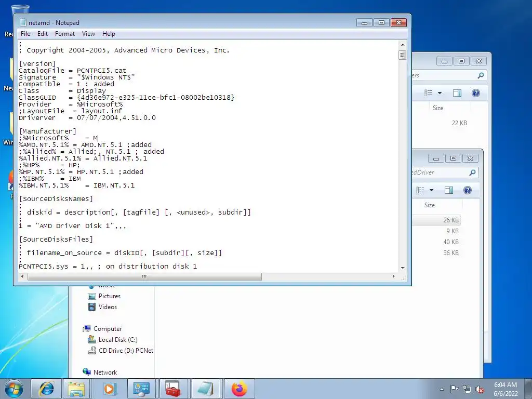Click the [SourceDisksFiles] line in Notepad
The image size is (532, 399).
pyautogui.click(x=56, y=240)
